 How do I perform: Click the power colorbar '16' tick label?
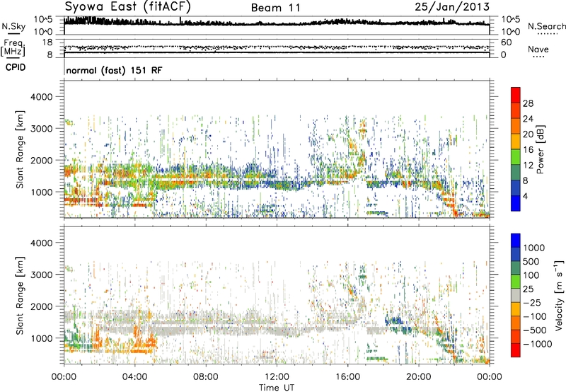(528, 150)
